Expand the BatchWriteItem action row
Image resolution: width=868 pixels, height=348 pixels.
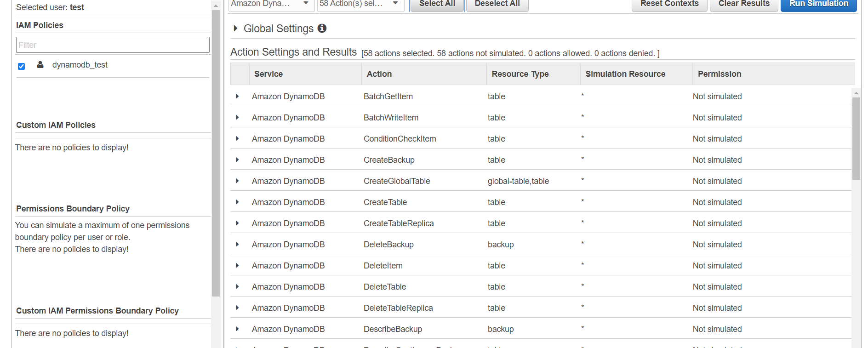click(x=237, y=117)
